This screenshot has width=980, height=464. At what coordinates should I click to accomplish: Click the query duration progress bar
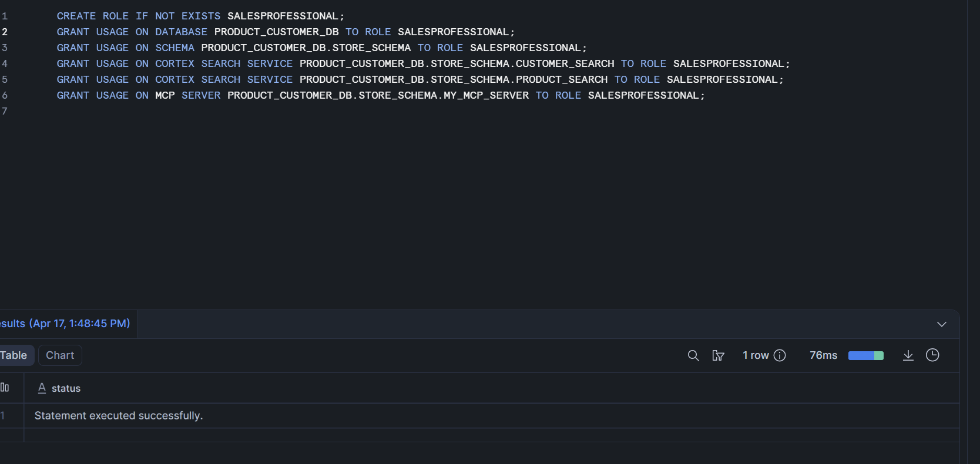click(x=866, y=355)
